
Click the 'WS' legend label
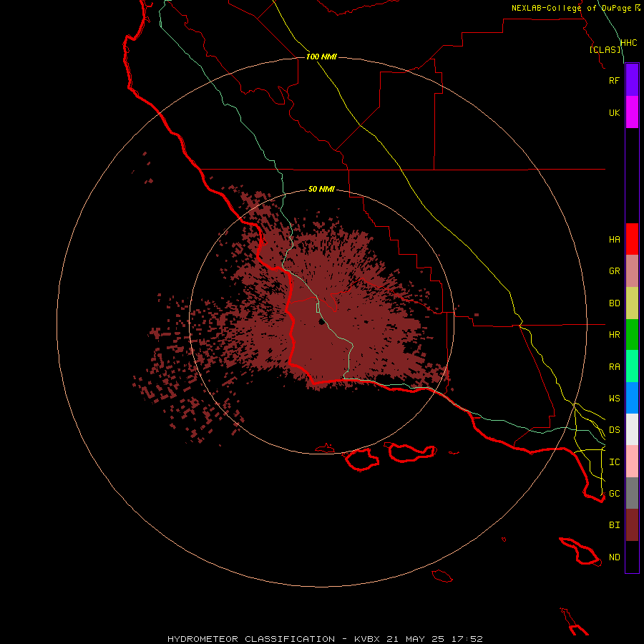tap(614, 399)
